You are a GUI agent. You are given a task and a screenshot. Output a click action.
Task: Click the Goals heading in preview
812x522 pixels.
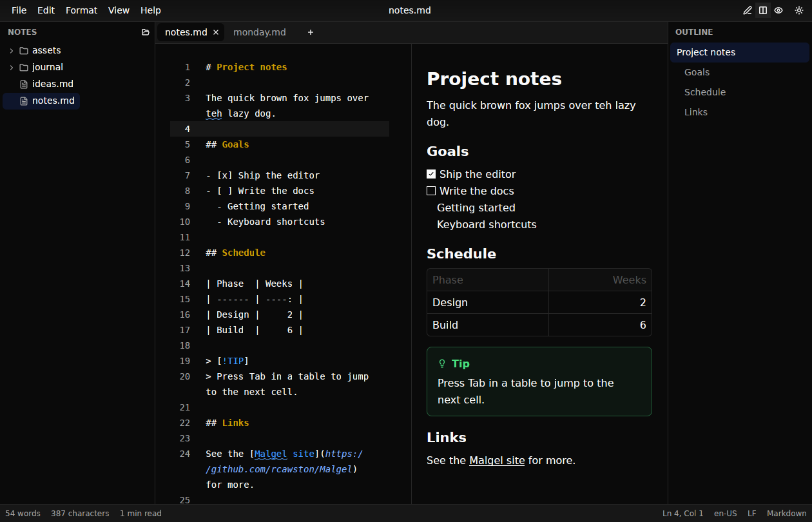[x=447, y=151]
